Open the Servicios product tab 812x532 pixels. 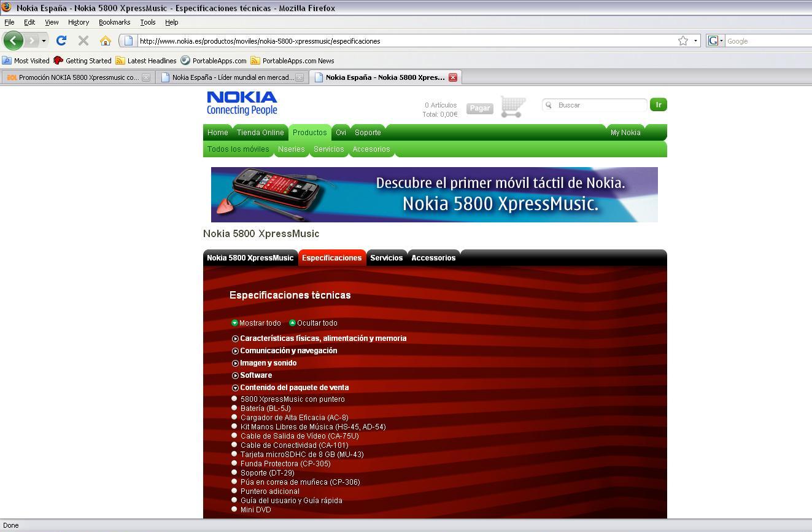387,258
